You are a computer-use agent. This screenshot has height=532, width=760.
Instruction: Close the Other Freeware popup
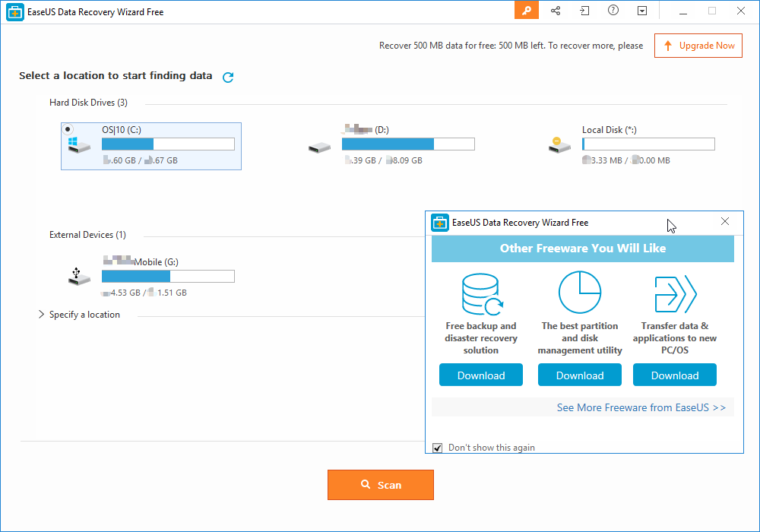[x=724, y=221]
